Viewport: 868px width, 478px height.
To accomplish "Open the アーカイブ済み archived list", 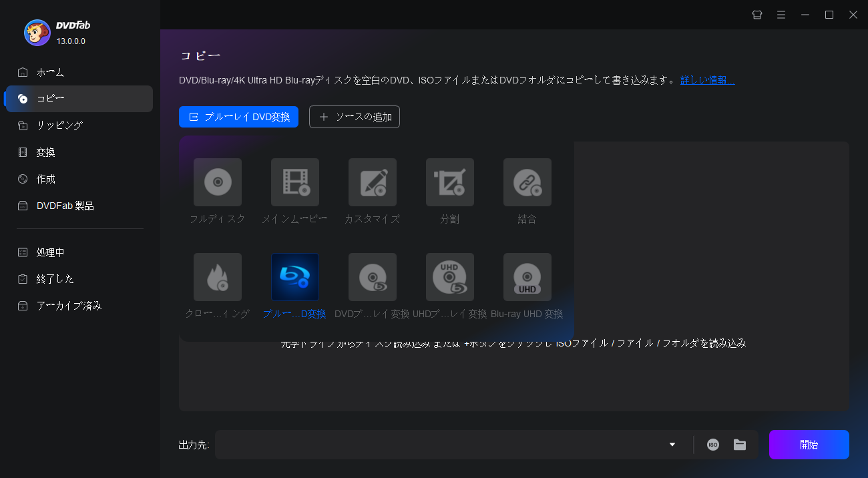I will click(79, 306).
